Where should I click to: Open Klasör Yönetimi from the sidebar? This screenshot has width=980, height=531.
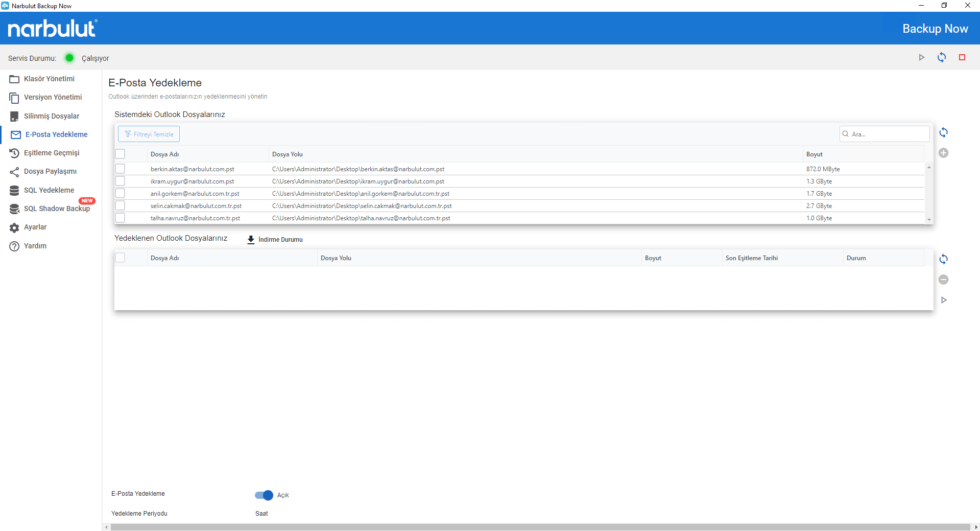[x=49, y=79]
